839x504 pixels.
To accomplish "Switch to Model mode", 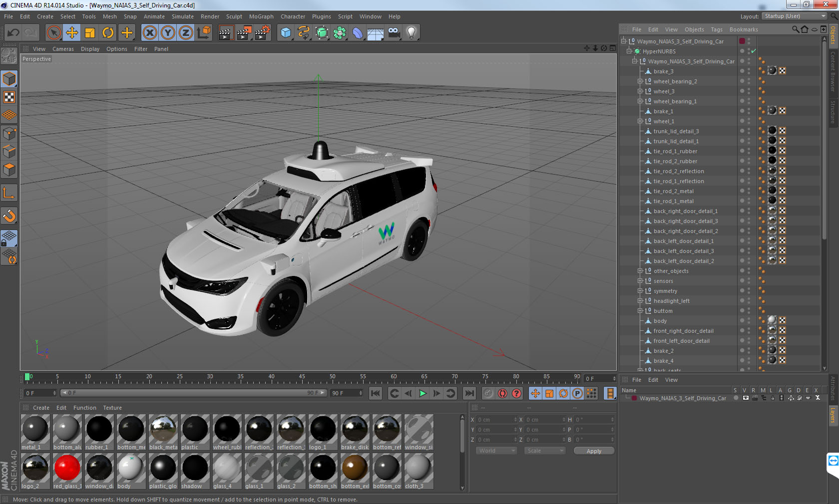I will tap(9, 79).
